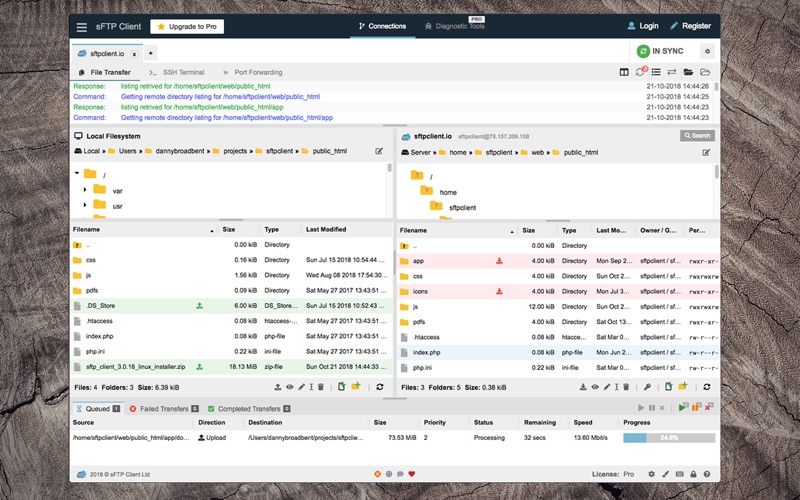Click upload arrow on .DS_Store row
The width and height of the screenshot is (800, 500).
(199, 306)
